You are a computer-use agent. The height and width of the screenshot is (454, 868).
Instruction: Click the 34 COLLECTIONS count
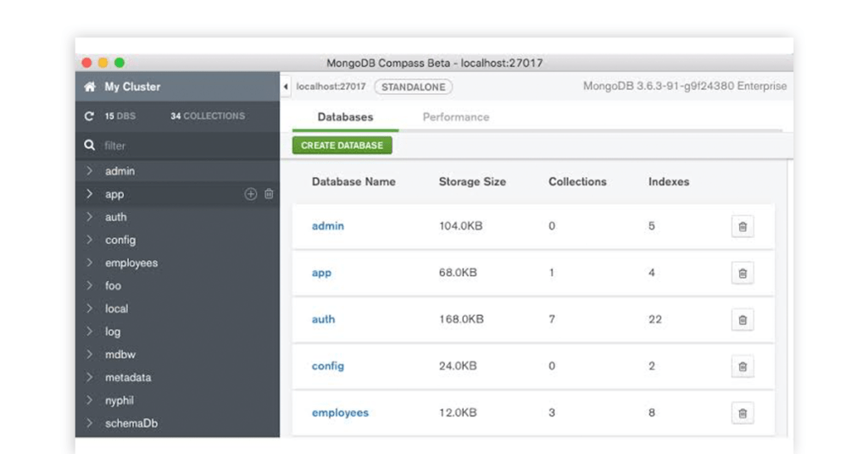point(208,116)
